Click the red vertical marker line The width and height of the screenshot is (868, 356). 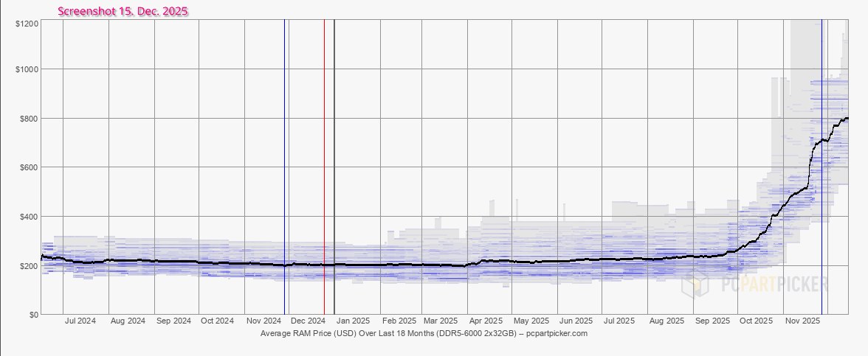pos(325,167)
